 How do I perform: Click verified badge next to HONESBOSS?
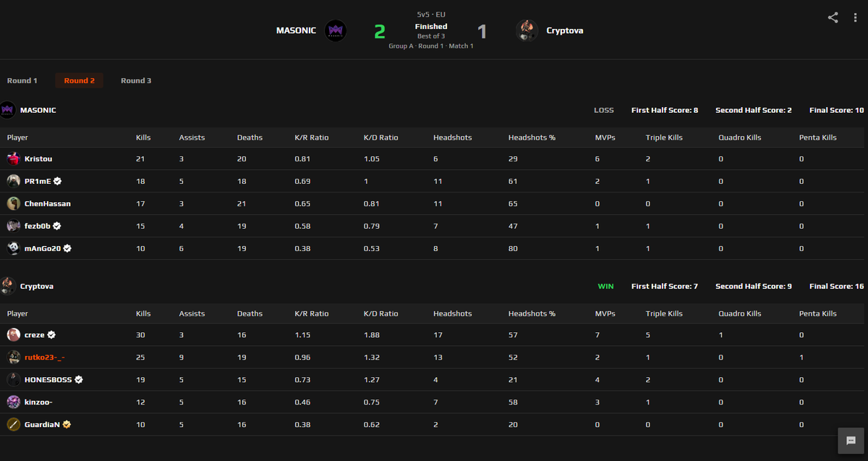[79, 379]
